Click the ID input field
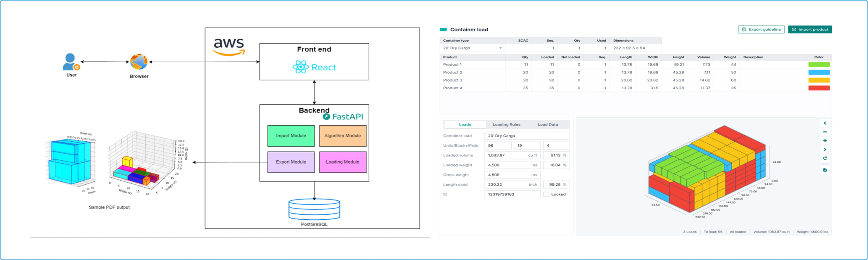Viewport: 868px width, 260px height. pos(512,194)
